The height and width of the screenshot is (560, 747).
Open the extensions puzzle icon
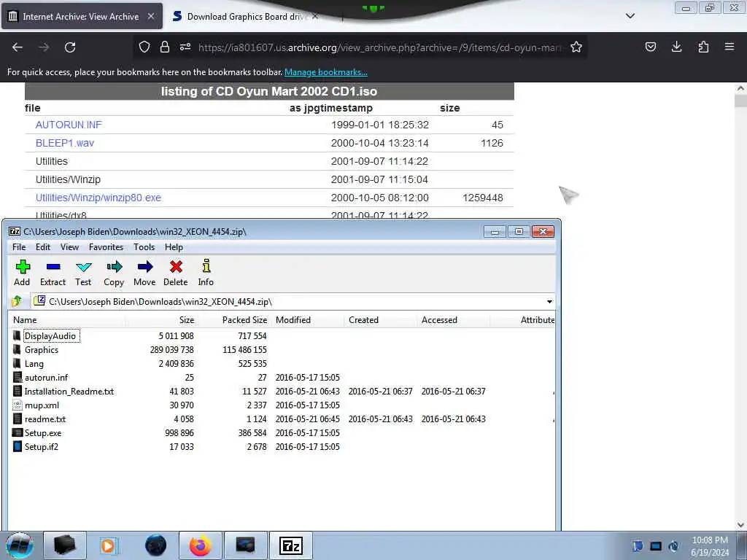(703, 47)
